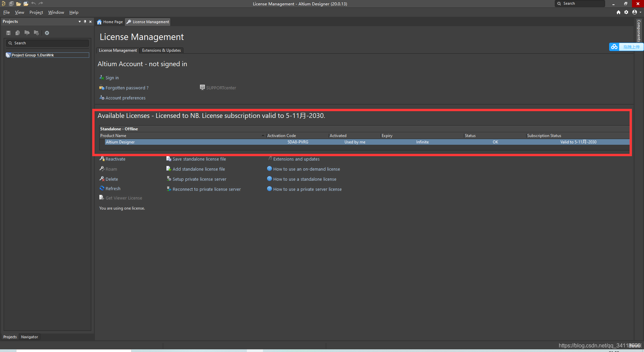Viewport: 644px width, 352px height.
Task: Click the home icon at top right
Action: pyautogui.click(x=619, y=12)
